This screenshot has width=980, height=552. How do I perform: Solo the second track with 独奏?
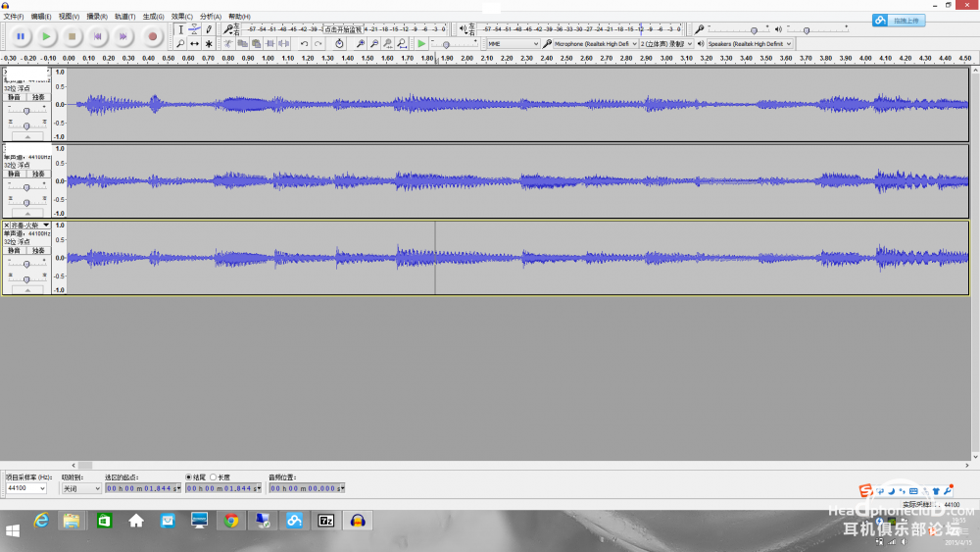pyautogui.click(x=38, y=174)
